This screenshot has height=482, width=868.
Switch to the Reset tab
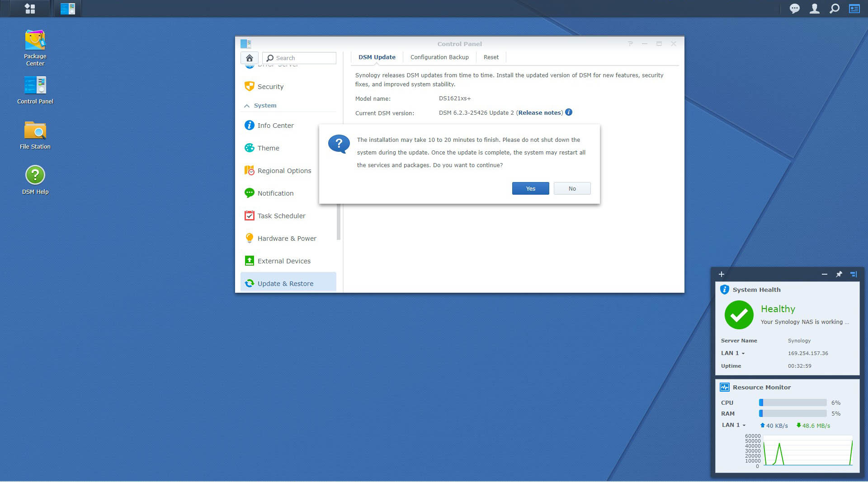(491, 57)
